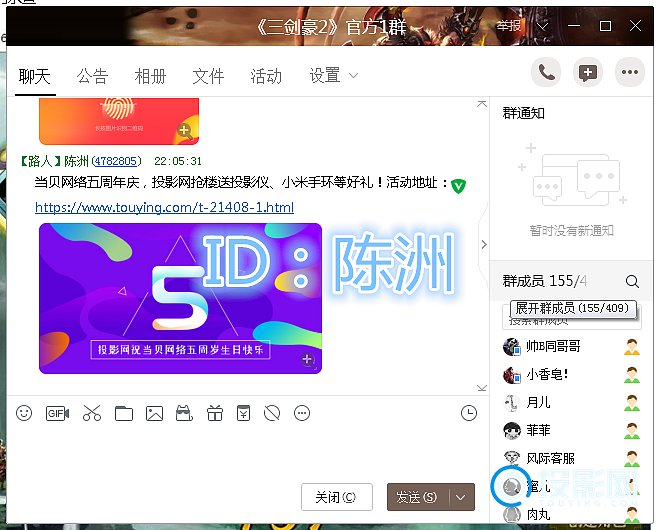Open the send options arrow beside 发送

(460, 497)
